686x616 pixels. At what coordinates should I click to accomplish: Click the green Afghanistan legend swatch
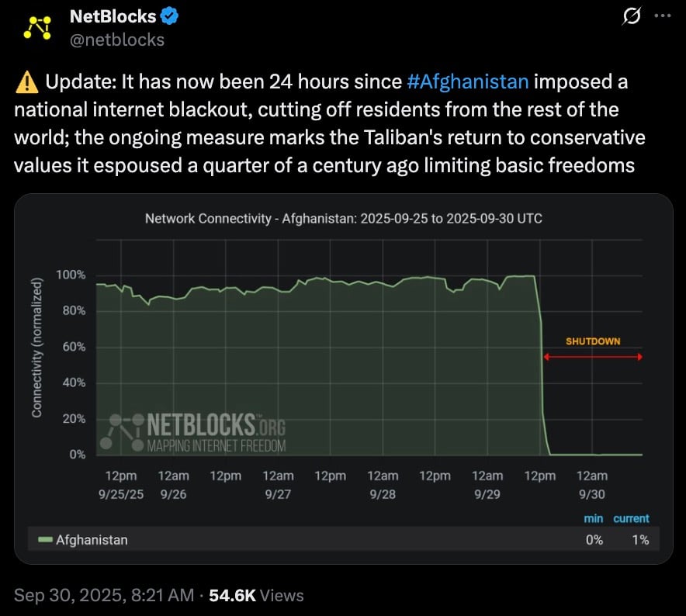click(x=45, y=540)
